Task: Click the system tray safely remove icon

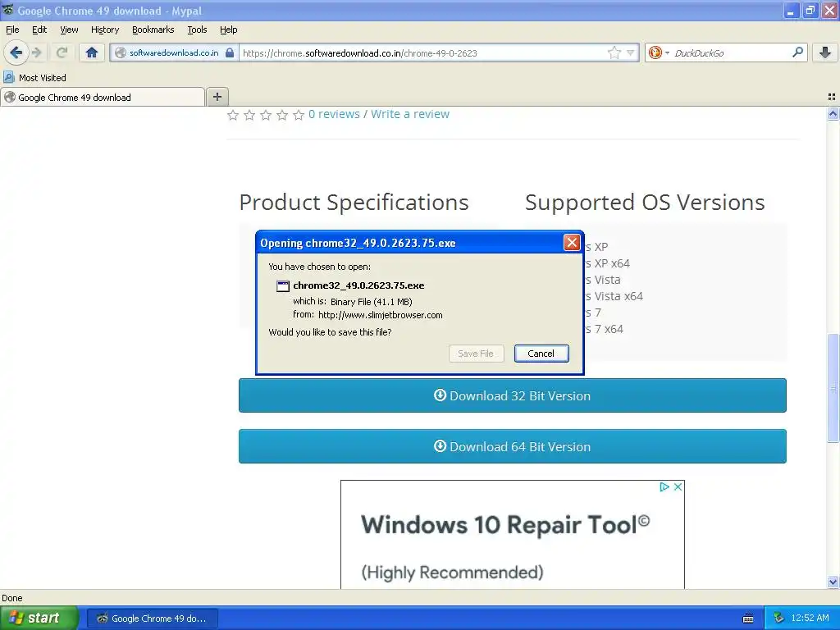Action: (x=778, y=619)
